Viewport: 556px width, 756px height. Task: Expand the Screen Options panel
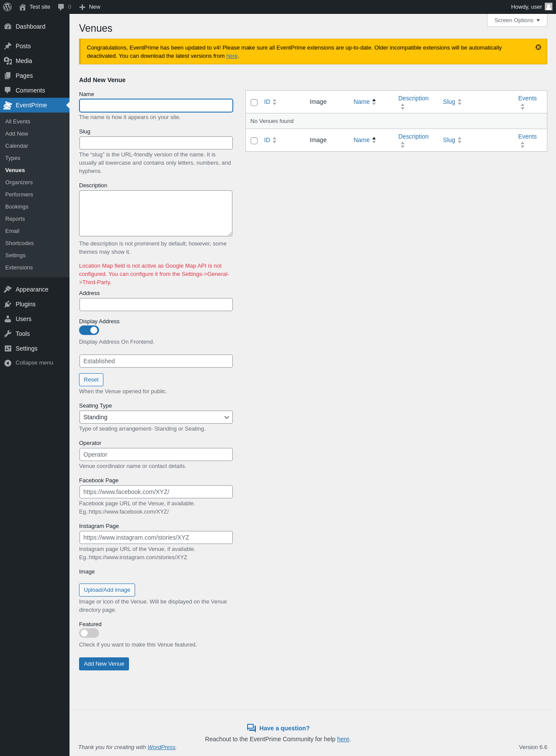tap(517, 20)
